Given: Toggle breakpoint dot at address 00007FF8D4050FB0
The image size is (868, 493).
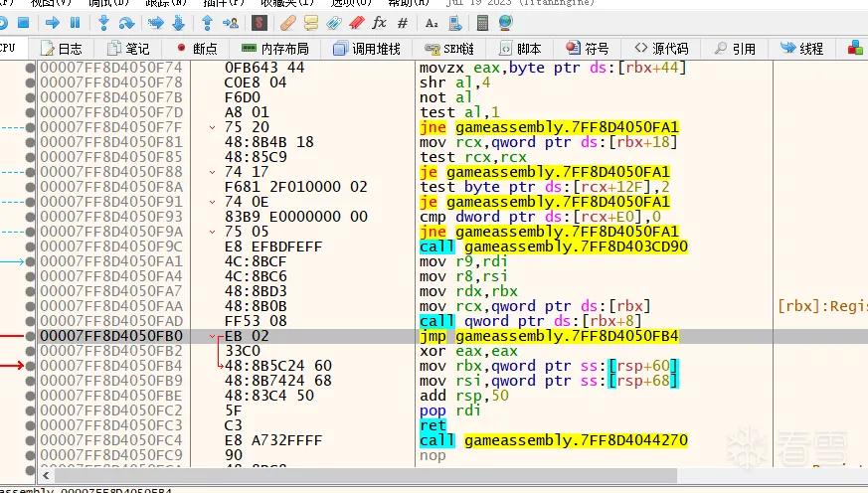Looking at the screenshot, I should coord(30,336).
